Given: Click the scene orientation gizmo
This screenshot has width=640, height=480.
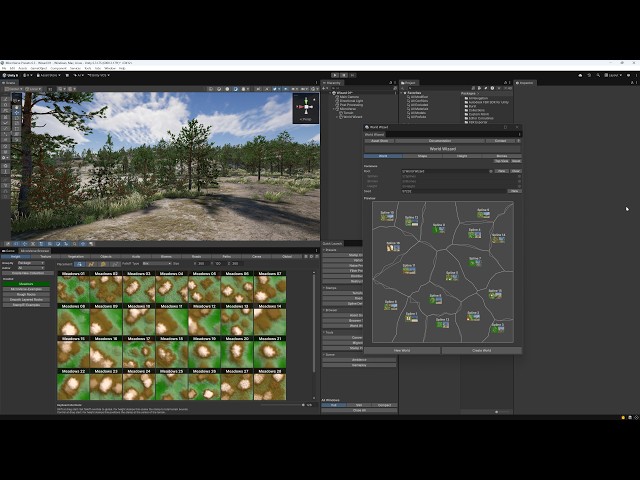Looking at the screenshot, I should click(x=306, y=107).
